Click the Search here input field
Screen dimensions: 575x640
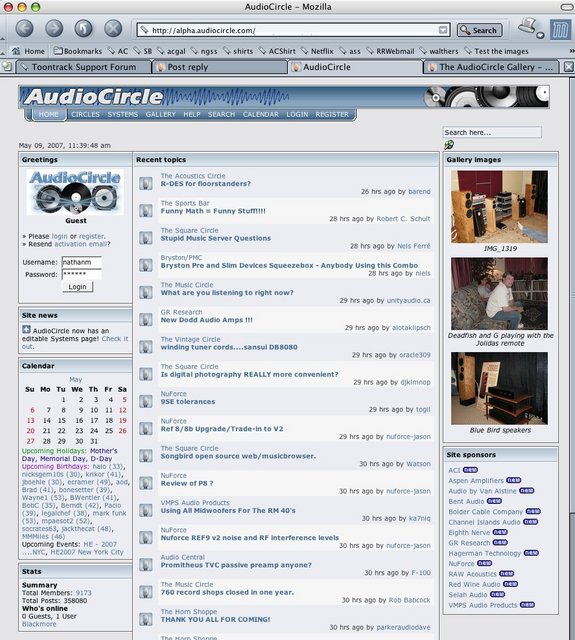tap(492, 132)
